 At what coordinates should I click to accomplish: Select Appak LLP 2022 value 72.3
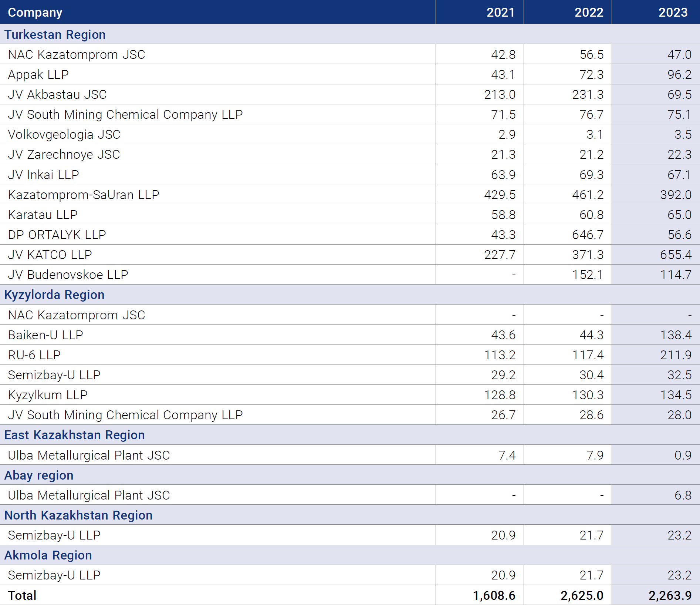tap(591, 74)
